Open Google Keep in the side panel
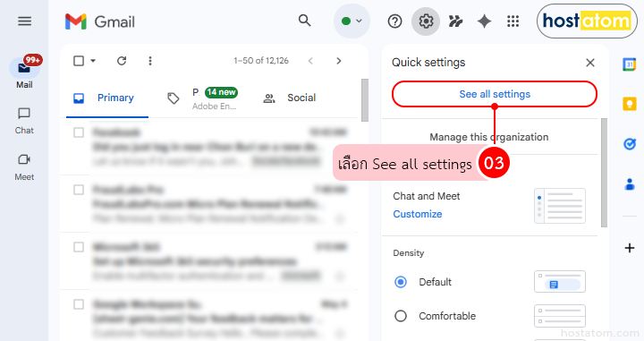This screenshot has width=644, height=341. pos(629,104)
